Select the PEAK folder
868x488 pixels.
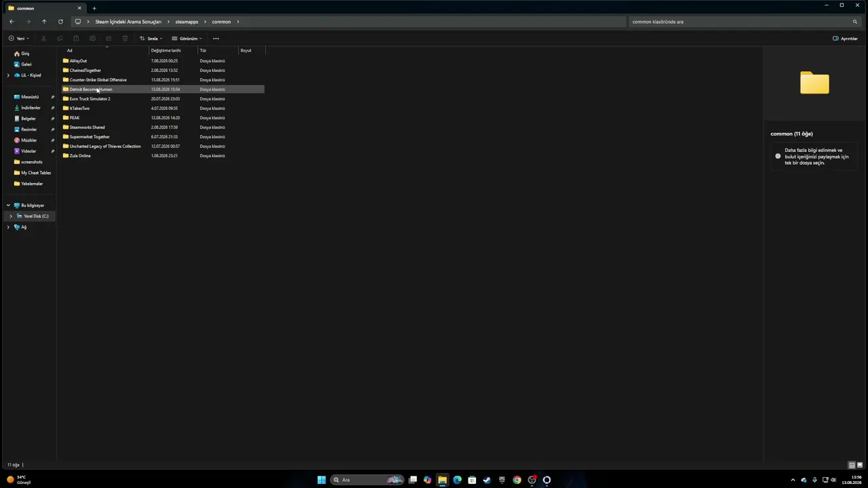pyautogui.click(x=163, y=118)
